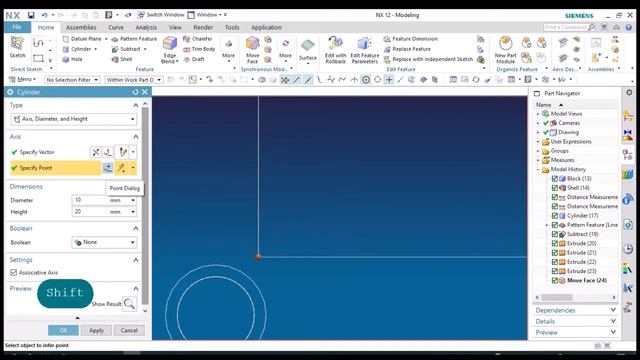
Task: Click the Save icon in title bar
Action: pyautogui.click(x=31, y=15)
